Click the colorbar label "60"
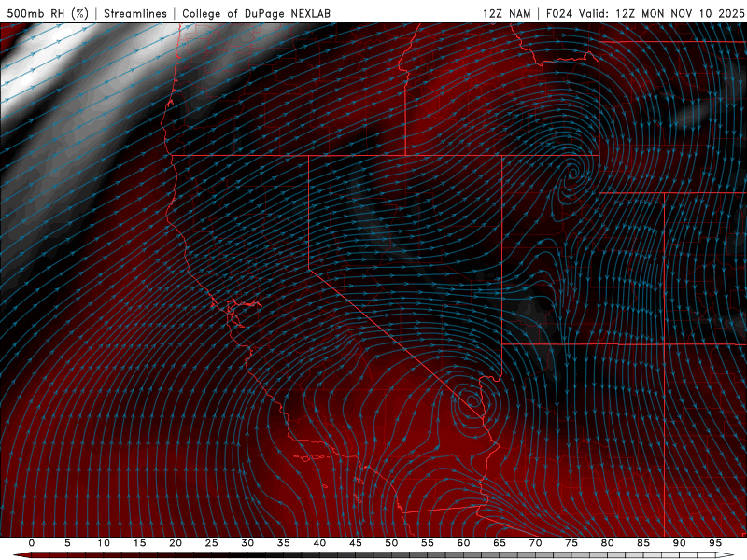The width and height of the screenshot is (747, 560). tap(463, 543)
